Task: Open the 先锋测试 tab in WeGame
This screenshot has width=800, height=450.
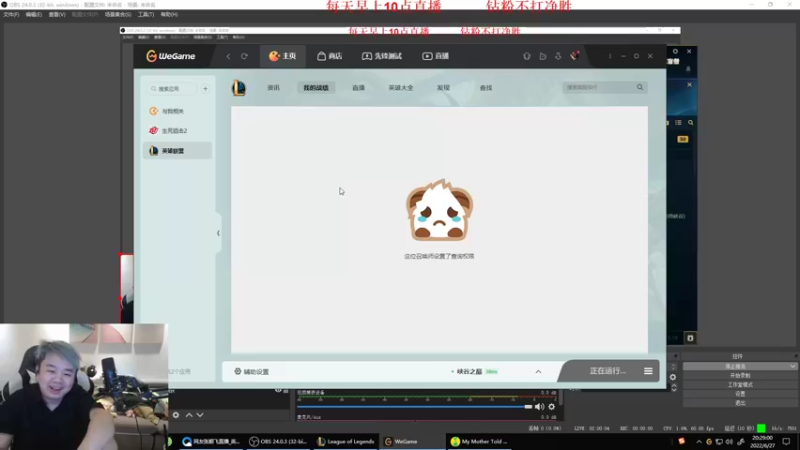Action: pos(382,56)
